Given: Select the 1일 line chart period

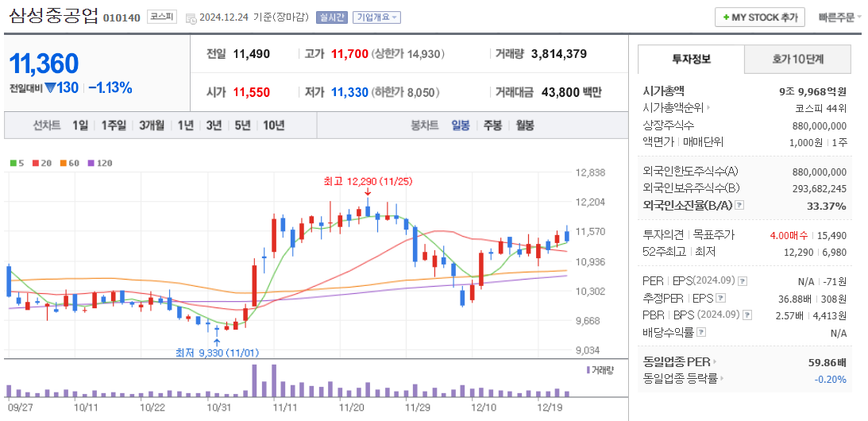Looking at the screenshot, I should pyautogui.click(x=79, y=126).
